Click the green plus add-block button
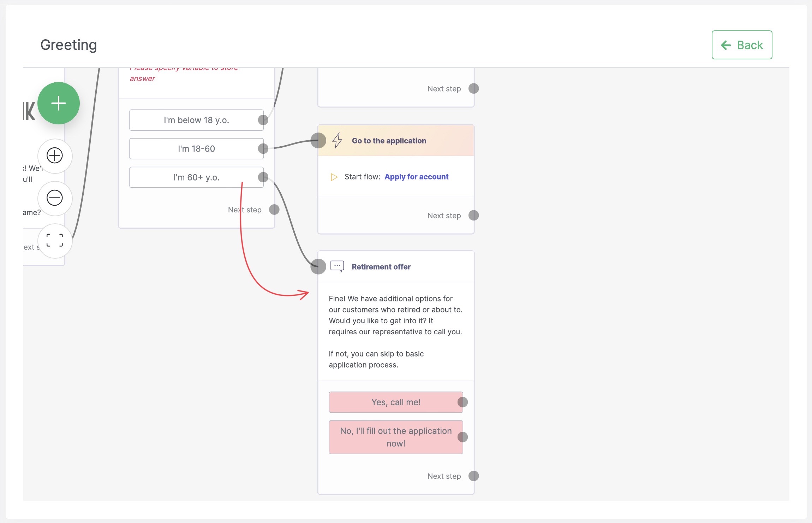812x523 pixels. (x=59, y=103)
